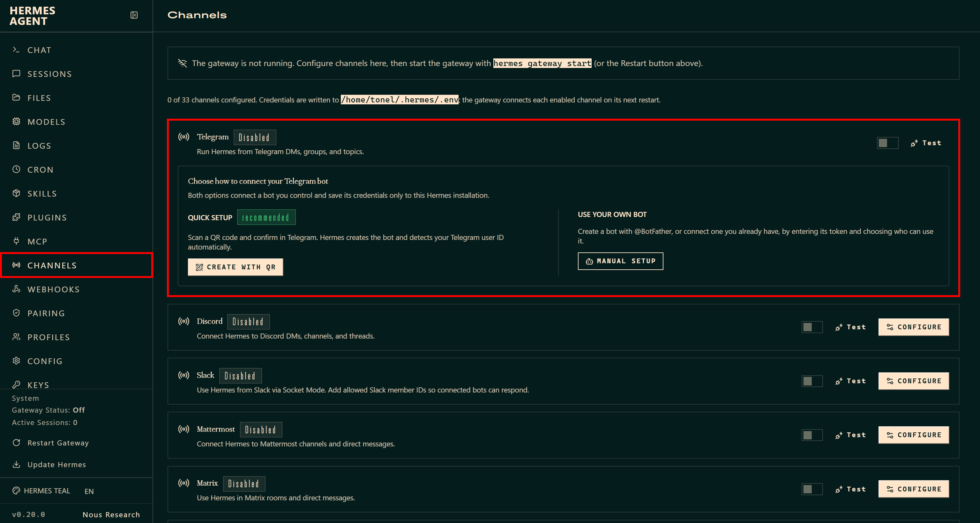Click the HERMES AGENT logo
This screenshot has height=523, width=980.
pyautogui.click(x=32, y=16)
